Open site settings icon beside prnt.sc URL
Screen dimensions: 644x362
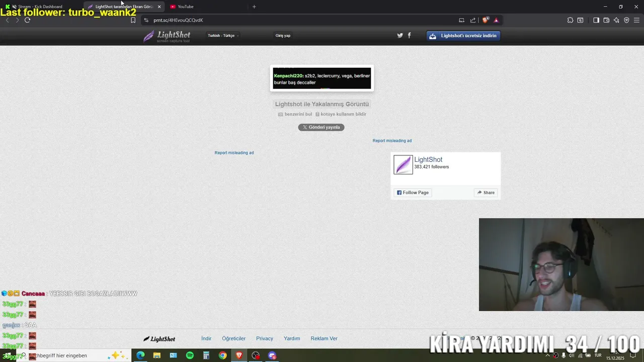click(146, 20)
